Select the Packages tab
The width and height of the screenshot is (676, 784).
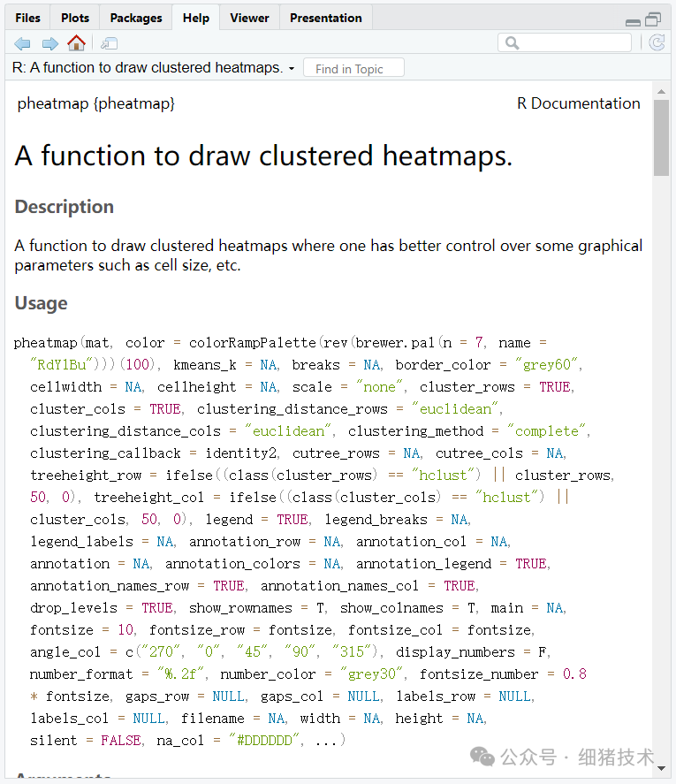pyautogui.click(x=136, y=18)
